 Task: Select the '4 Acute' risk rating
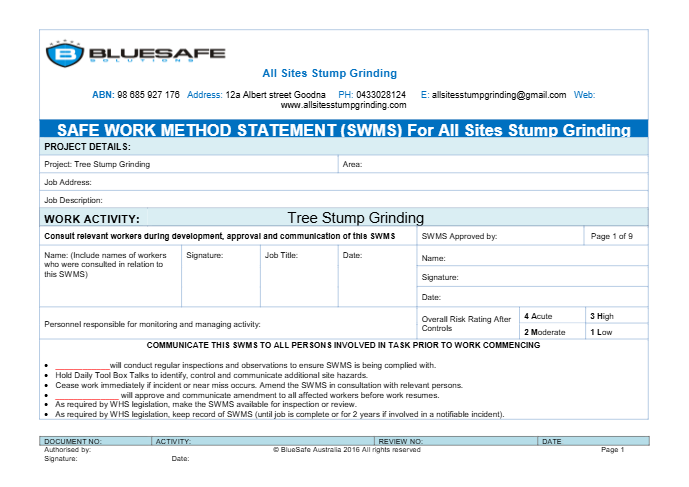click(552, 316)
